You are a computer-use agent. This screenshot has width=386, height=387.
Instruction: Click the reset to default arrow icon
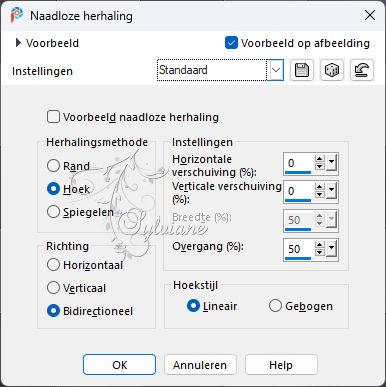[x=362, y=70]
